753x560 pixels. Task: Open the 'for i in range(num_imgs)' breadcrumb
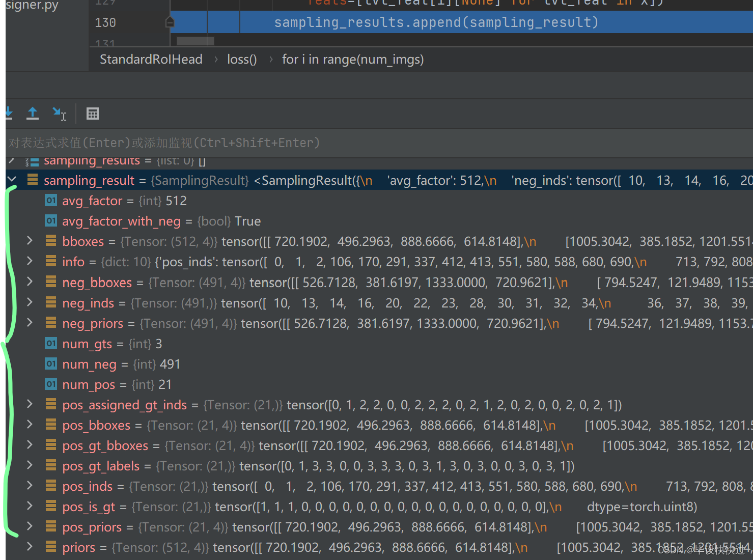[x=353, y=59]
